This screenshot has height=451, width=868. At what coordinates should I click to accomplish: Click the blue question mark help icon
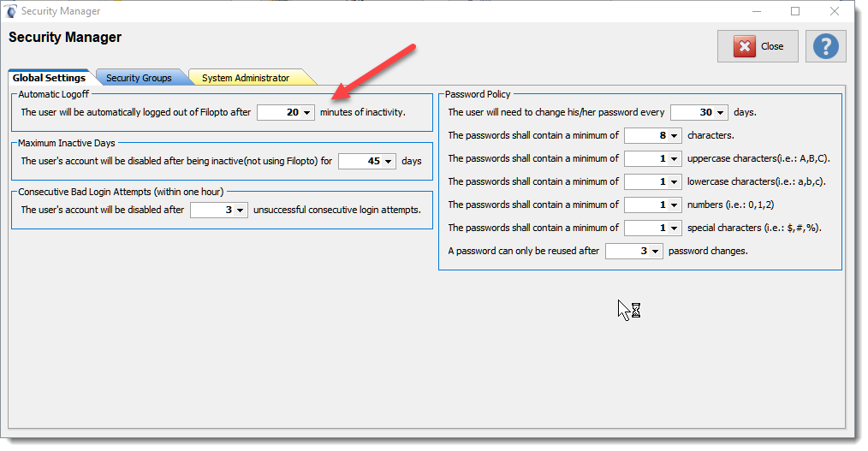tap(825, 46)
